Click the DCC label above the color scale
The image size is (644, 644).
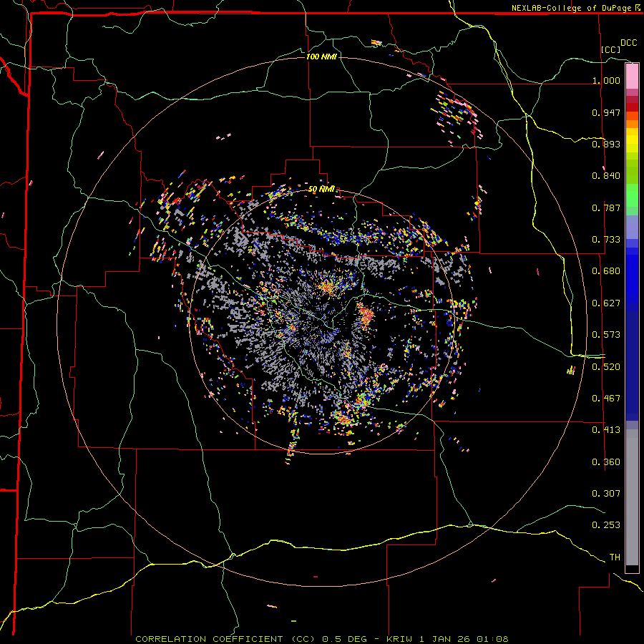coord(628,43)
